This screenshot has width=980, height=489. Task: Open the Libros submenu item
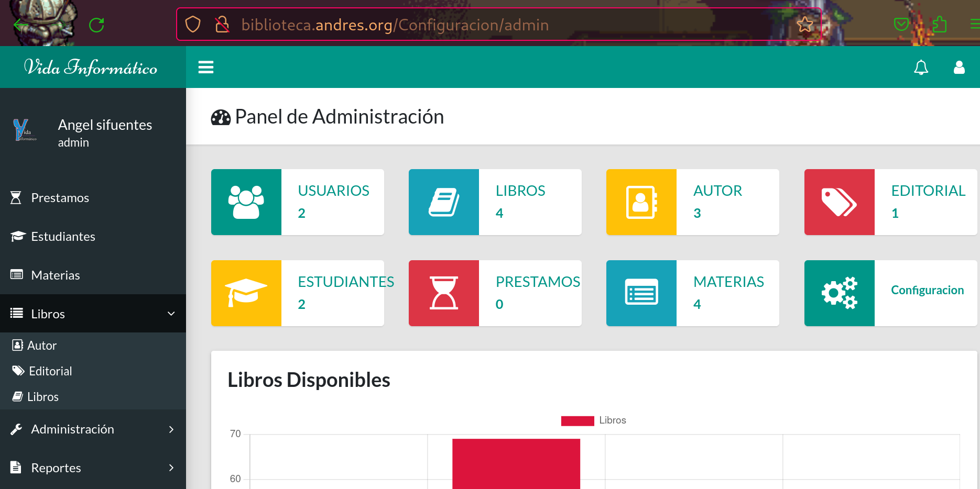[93, 397]
